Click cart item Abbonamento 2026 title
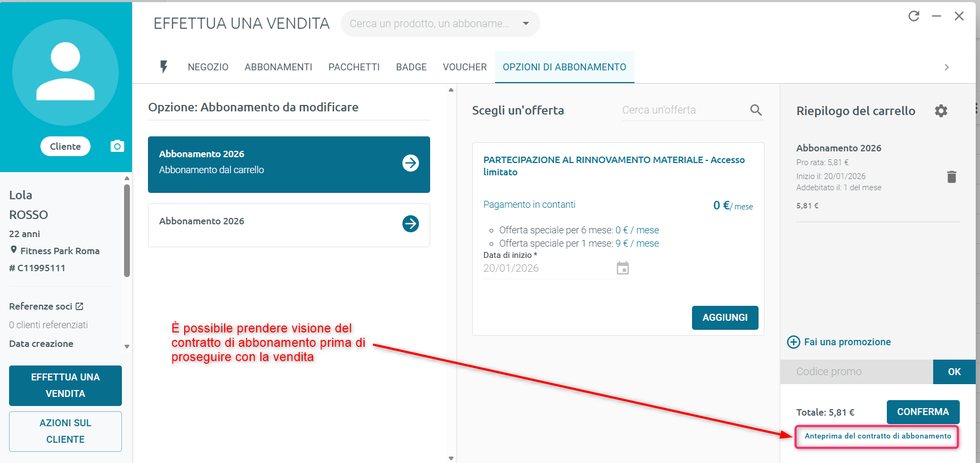This screenshot has width=980, height=463. point(839,148)
